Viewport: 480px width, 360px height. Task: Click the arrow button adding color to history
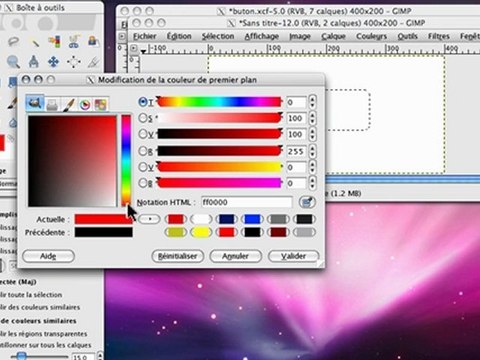149,219
